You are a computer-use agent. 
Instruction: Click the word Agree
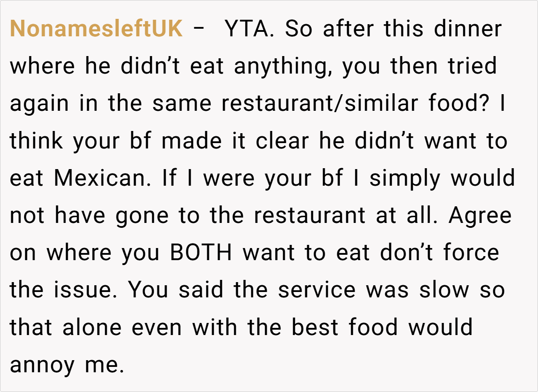pyautogui.click(x=480, y=216)
